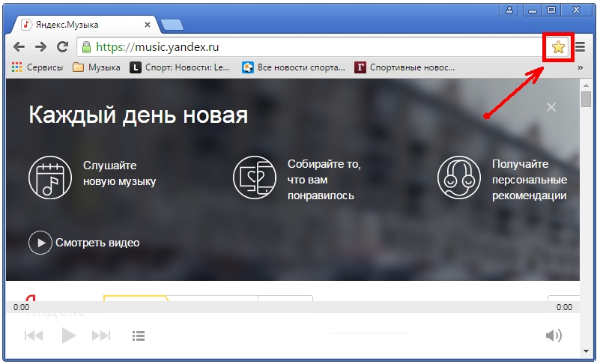The width and height of the screenshot is (597, 364).
Task: Click the Получайте персональные рекомендации text
Action: pos(530,180)
